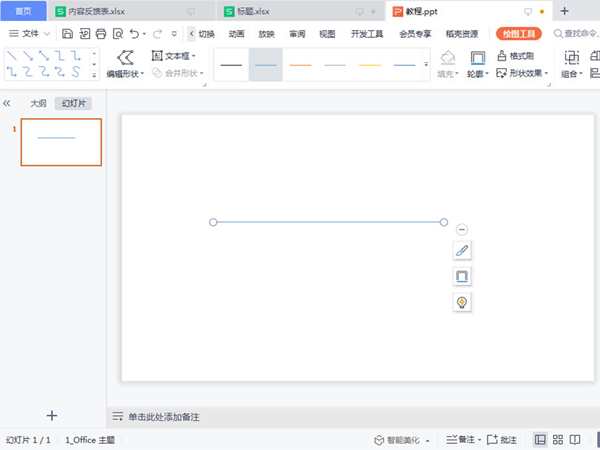Select slide 1 thumbnail

coord(61,142)
